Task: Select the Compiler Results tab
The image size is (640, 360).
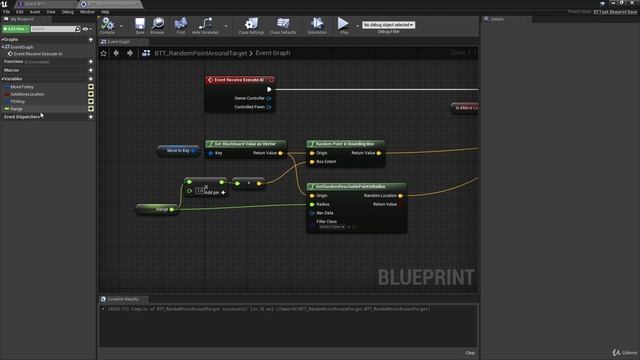Action: 123,299
